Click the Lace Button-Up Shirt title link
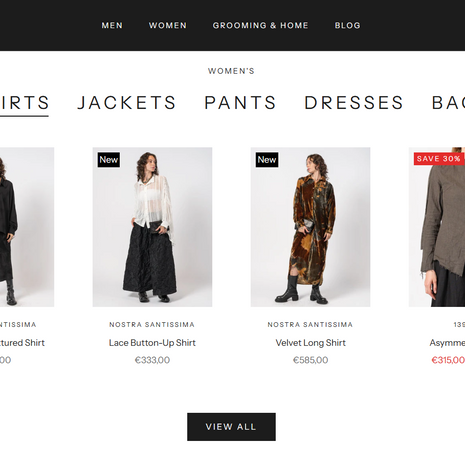 [x=152, y=343]
